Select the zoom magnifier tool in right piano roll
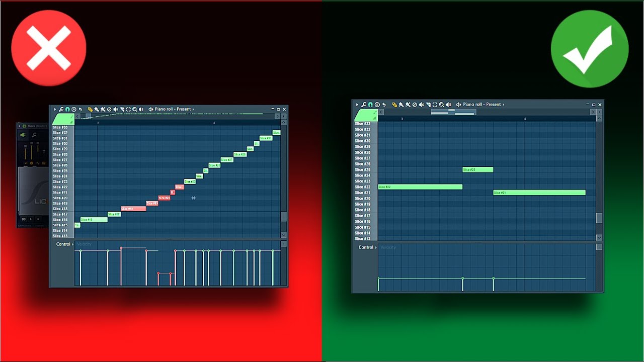 coord(441,105)
